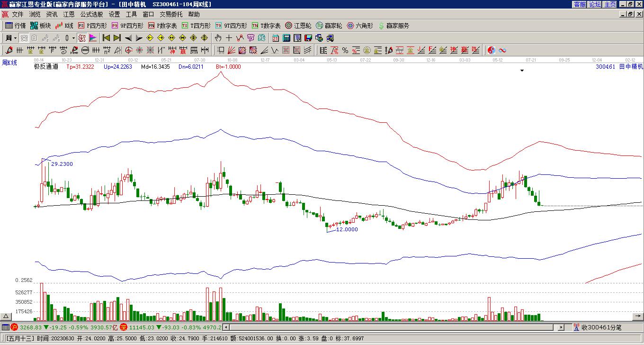Click the 极反通道 indicator name
The image size is (644, 345).
(46, 67)
